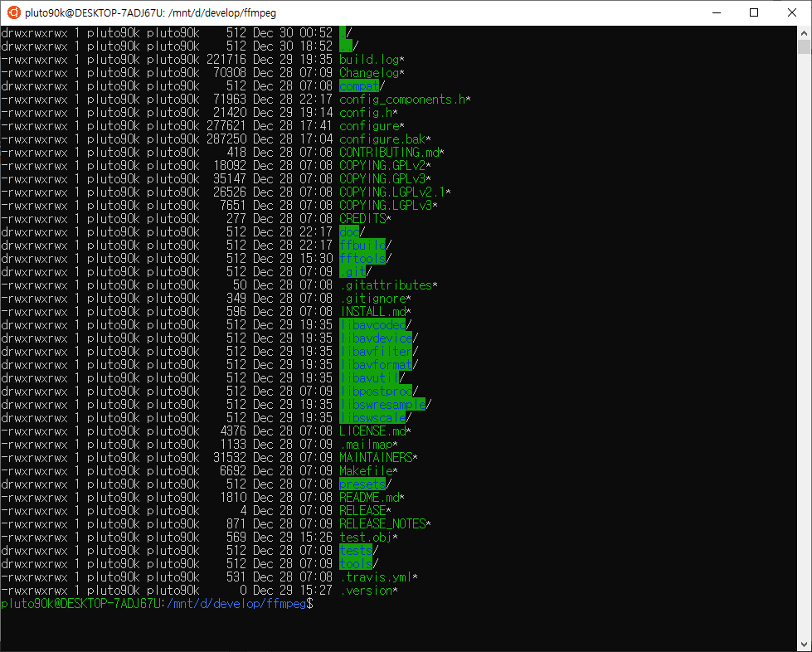The image size is (812, 652).
Task: Close the terminal window
Action: point(792,12)
